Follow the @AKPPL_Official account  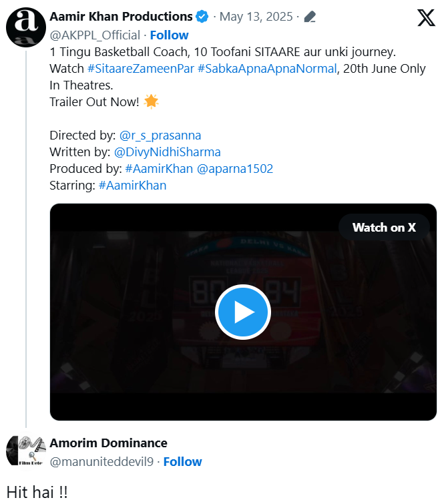169,35
